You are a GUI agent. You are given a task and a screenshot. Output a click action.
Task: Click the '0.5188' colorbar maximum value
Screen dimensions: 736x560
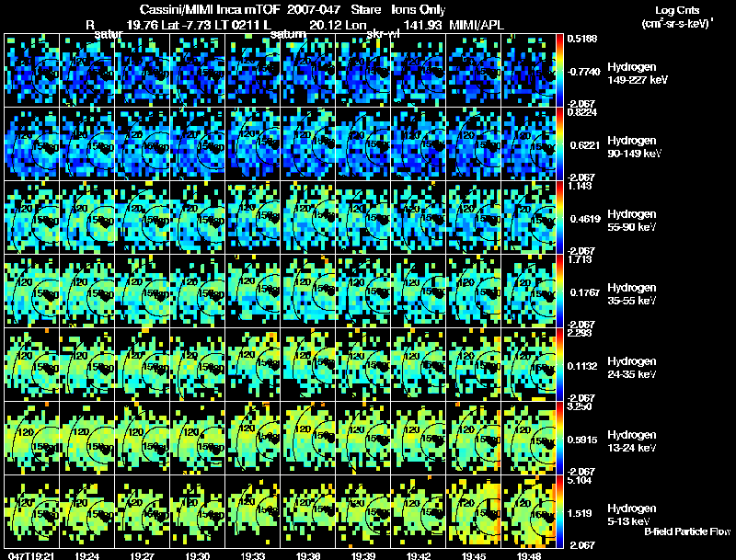pos(582,39)
